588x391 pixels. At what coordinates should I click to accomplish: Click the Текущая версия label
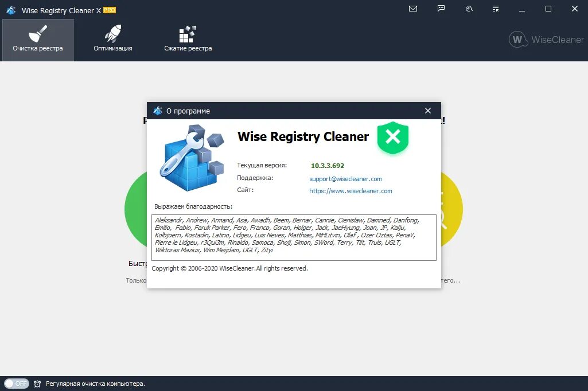coord(262,165)
